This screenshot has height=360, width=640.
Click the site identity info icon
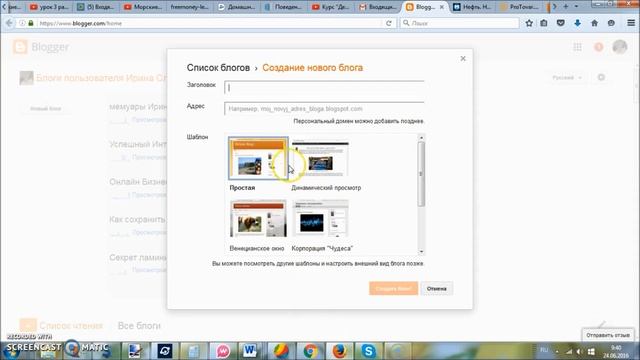[x=22, y=23]
